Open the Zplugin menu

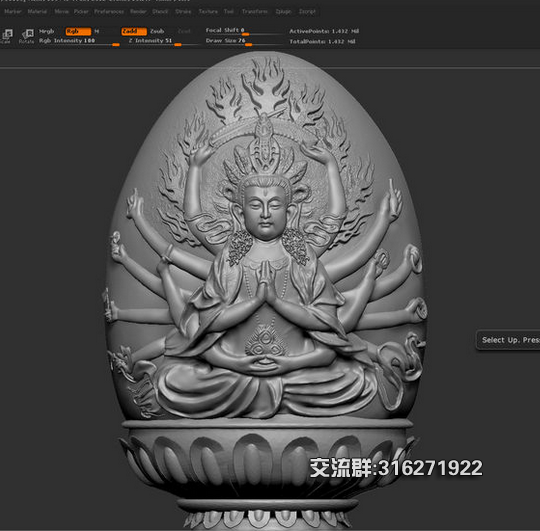tap(283, 11)
